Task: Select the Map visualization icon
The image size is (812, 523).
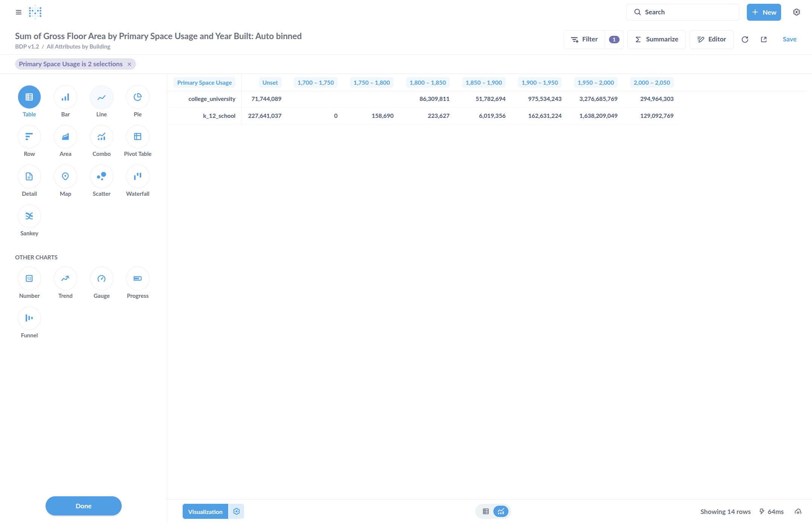Action: [x=65, y=176]
